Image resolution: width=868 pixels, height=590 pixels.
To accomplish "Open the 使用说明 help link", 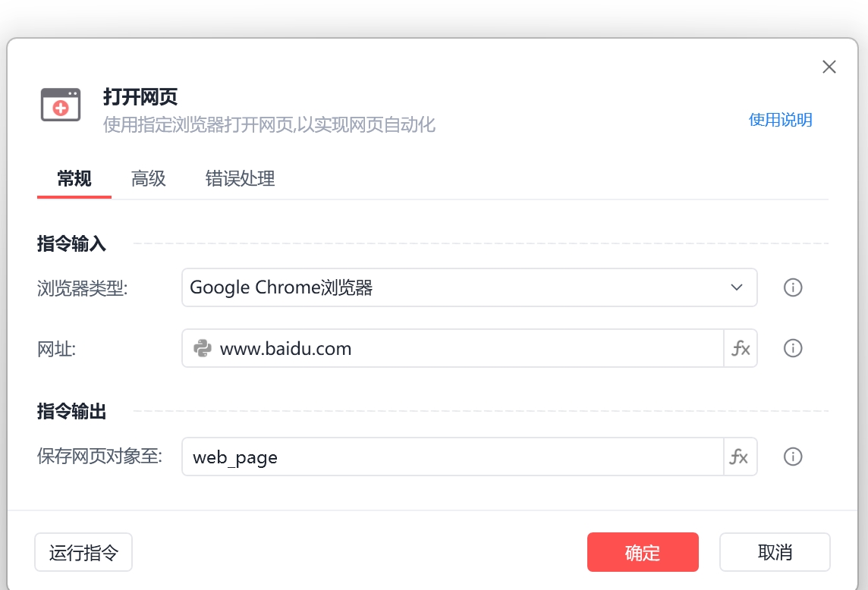I will pos(780,120).
